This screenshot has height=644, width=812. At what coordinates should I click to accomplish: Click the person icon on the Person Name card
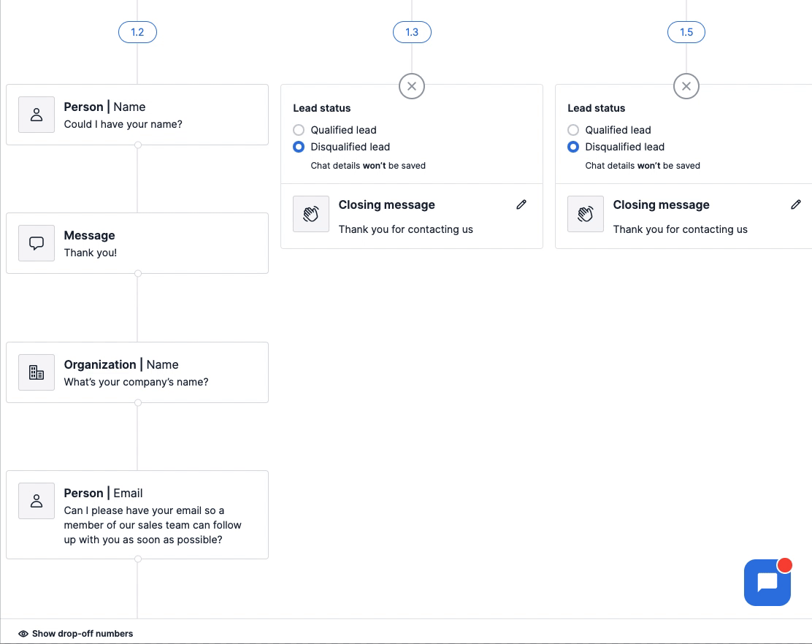click(36, 115)
